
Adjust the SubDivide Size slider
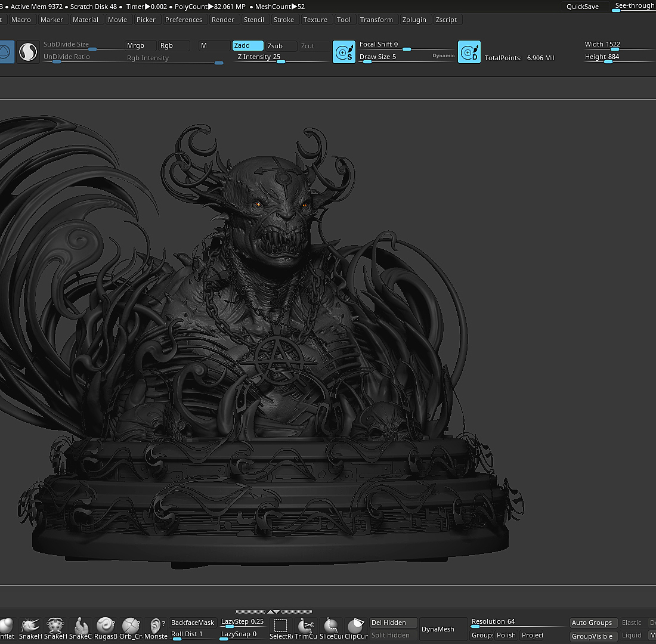[82, 45]
